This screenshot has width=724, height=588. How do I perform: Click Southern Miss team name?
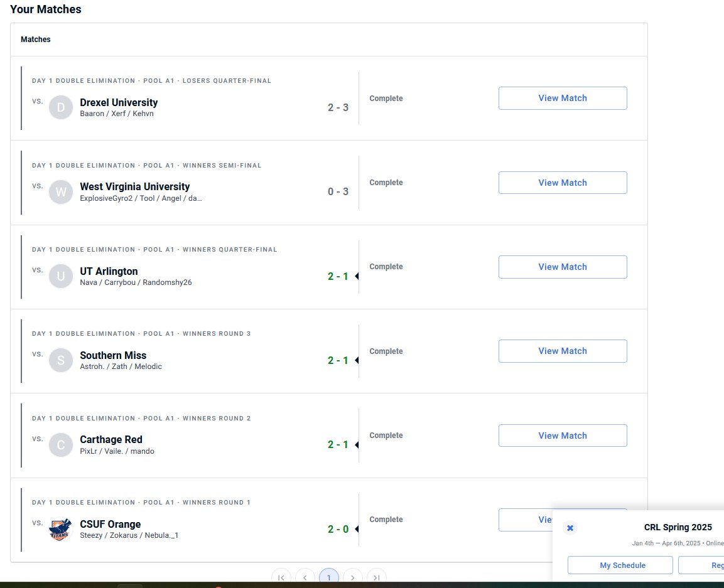point(113,355)
